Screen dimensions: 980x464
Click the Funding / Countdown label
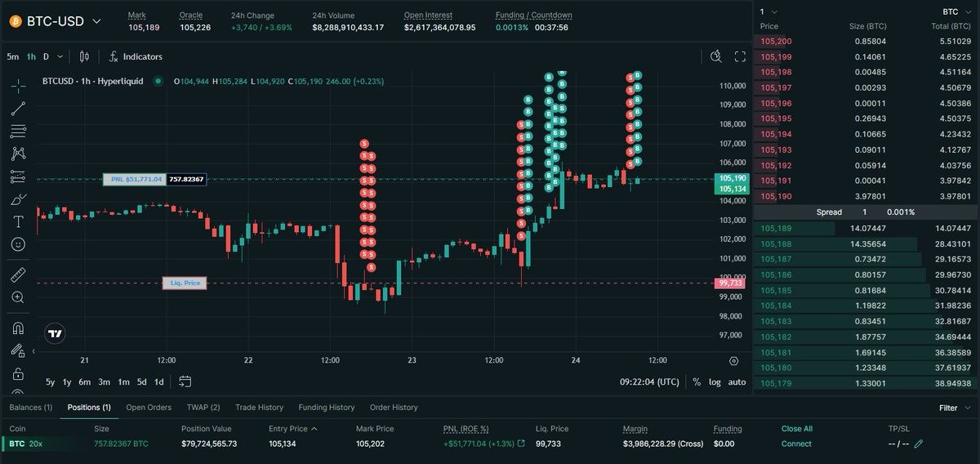click(x=534, y=16)
